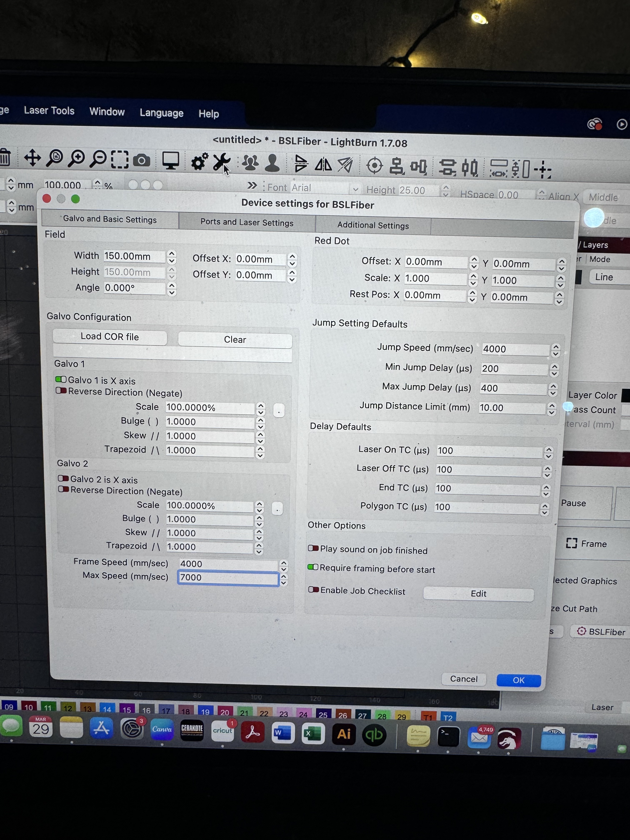Screen dimensions: 630x840
Task: Click the Frame selection dashed rectangle icon
Action: coord(120,160)
